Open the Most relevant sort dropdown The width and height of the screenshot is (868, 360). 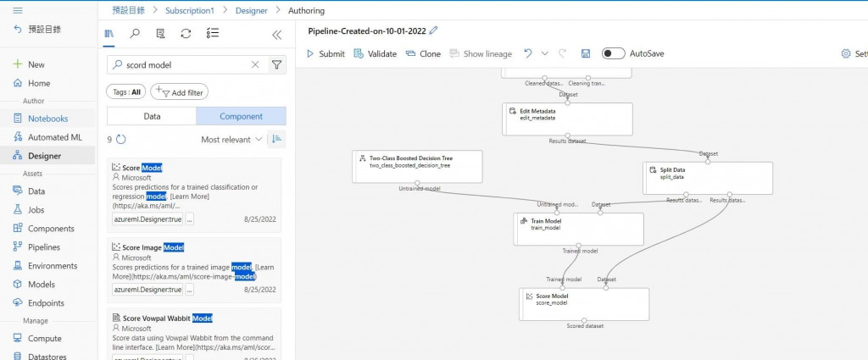(x=231, y=140)
